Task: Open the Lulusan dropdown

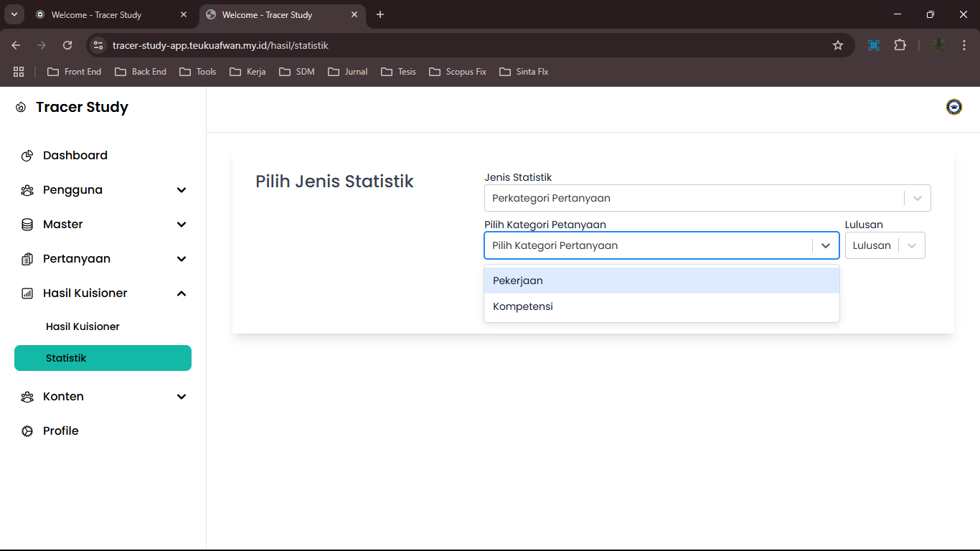Action: [885, 245]
